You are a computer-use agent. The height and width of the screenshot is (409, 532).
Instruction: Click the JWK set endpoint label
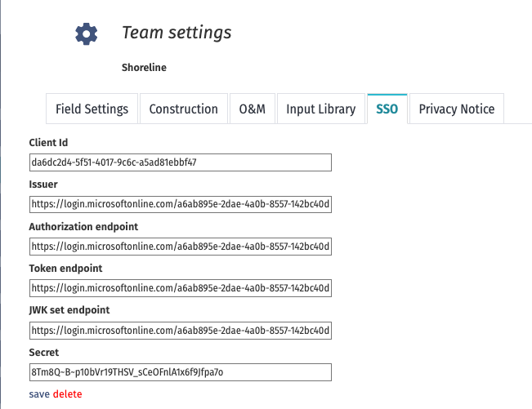pos(69,310)
